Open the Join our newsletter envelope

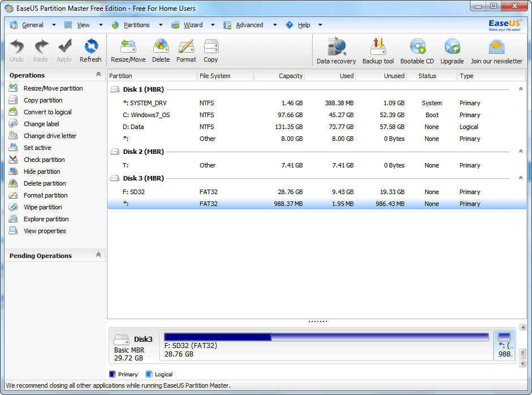tap(496, 47)
